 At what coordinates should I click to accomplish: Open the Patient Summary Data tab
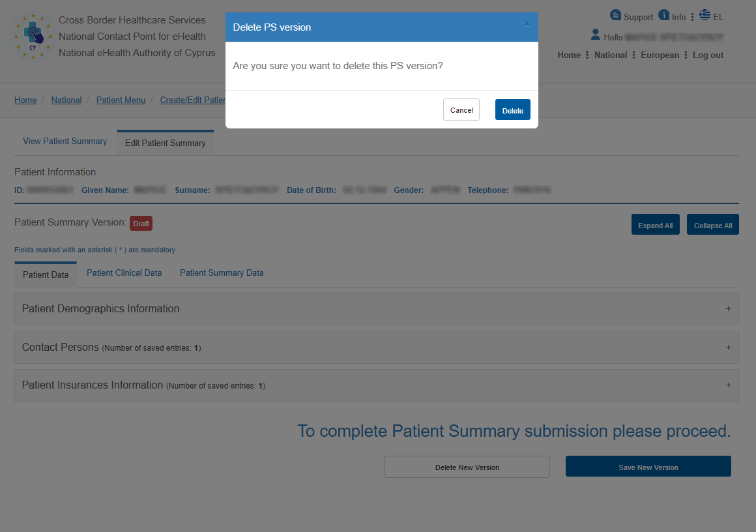[x=222, y=273]
